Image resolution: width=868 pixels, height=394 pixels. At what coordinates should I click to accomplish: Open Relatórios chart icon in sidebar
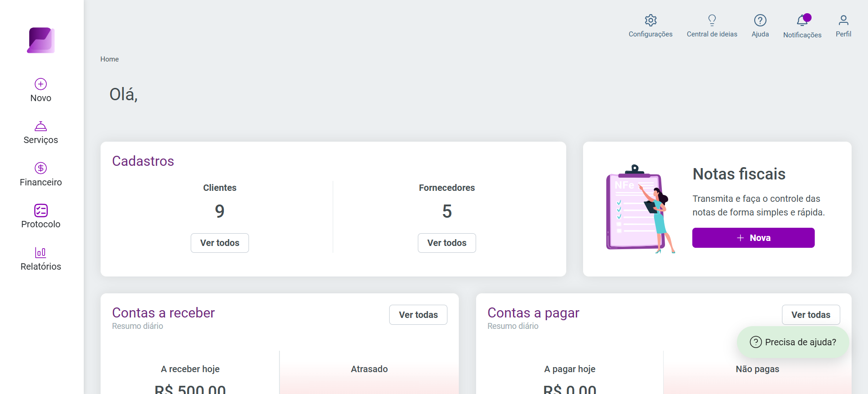tap(41, 252)
